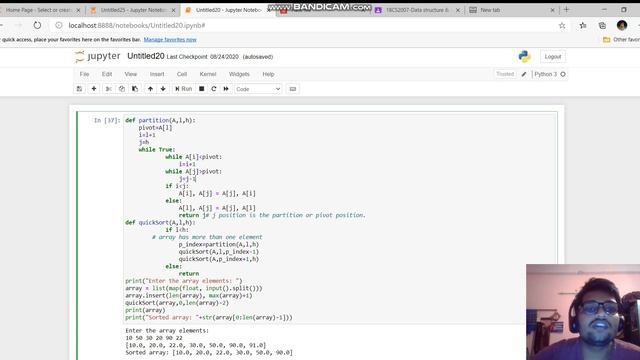Click the 'def partition(A,l,h):' code line

pyautogui.click(x=160, y=120)
